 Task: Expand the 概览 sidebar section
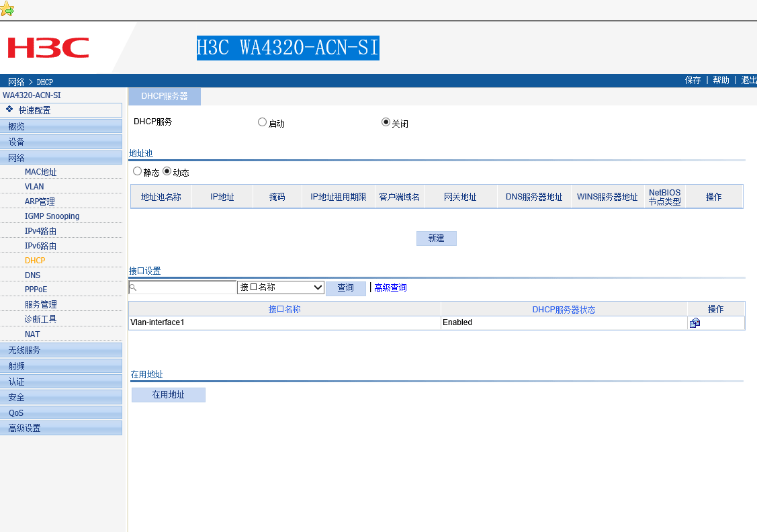(x=61, y=126)
